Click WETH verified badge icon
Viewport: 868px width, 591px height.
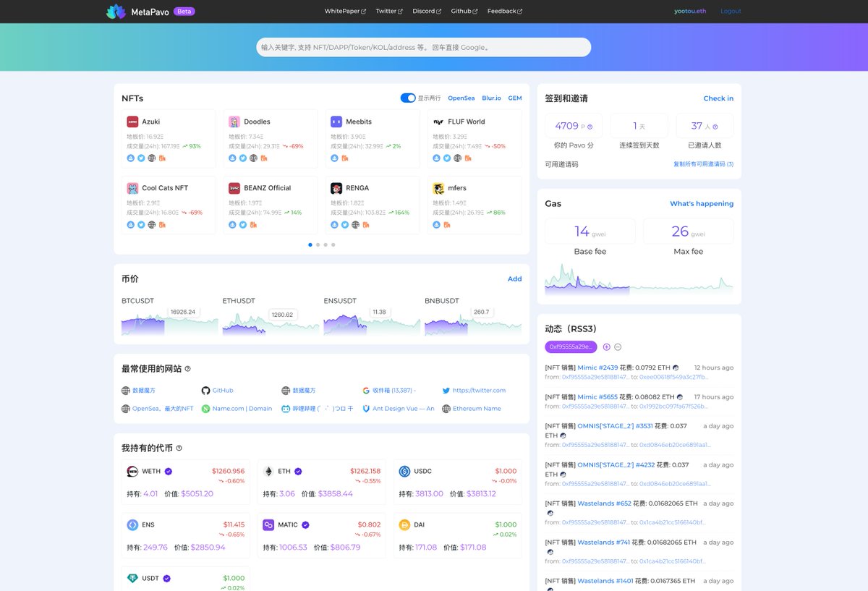(169, 471)
